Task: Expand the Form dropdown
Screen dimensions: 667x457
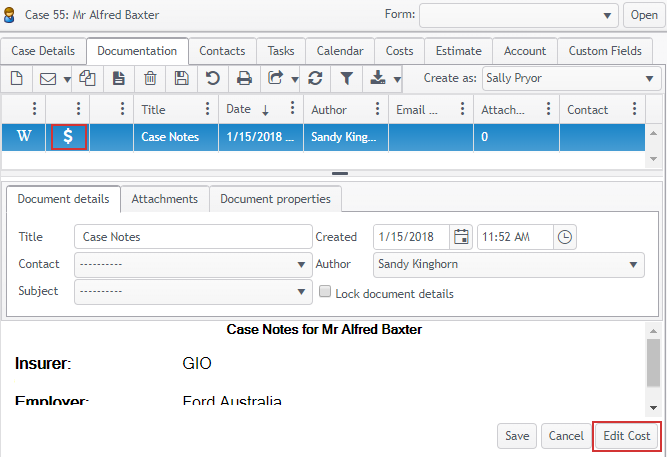Action: click(518, 15)
